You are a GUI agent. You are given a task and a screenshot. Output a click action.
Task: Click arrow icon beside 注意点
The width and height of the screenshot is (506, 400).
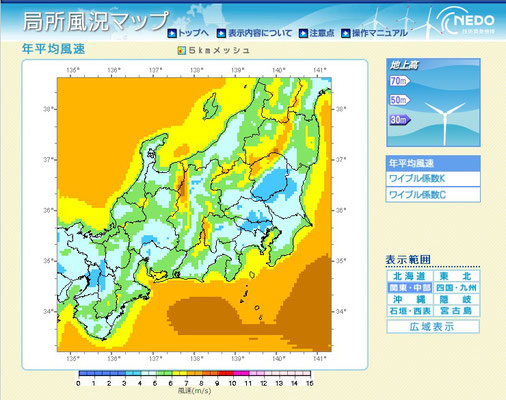click(303, 33)
